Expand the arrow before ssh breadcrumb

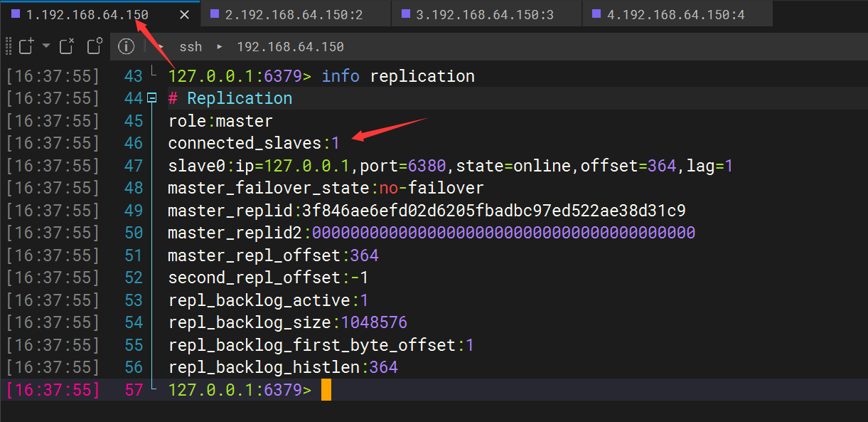(161, 47)
